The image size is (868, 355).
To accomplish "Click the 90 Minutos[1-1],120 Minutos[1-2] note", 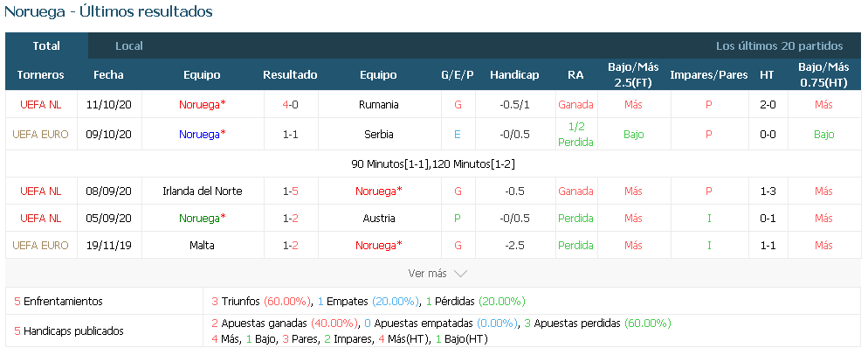I will coord(433,164).
